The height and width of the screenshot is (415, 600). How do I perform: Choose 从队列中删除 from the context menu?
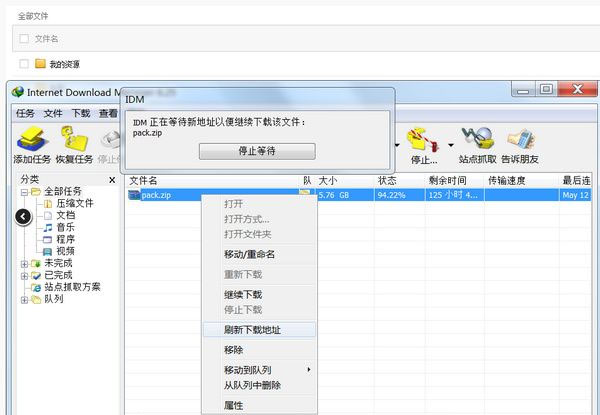tap(259, 385)
